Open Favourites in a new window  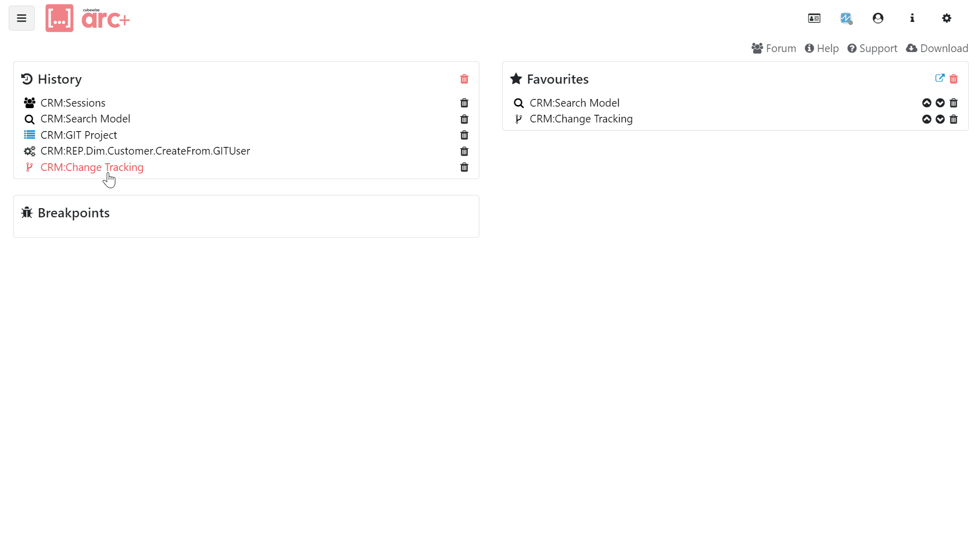[x=940, y=79]
